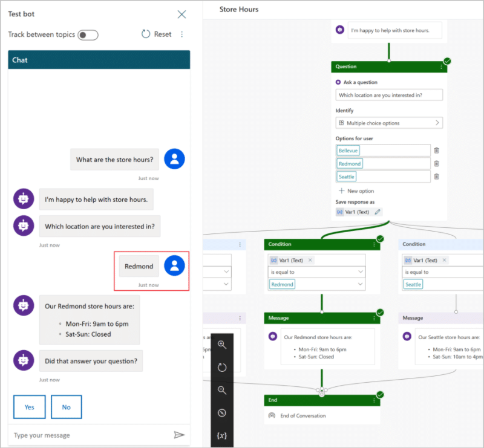Edit Var1 variable name with pencil icon
This screenshot has width=484, height=448.
coord(378,212)
